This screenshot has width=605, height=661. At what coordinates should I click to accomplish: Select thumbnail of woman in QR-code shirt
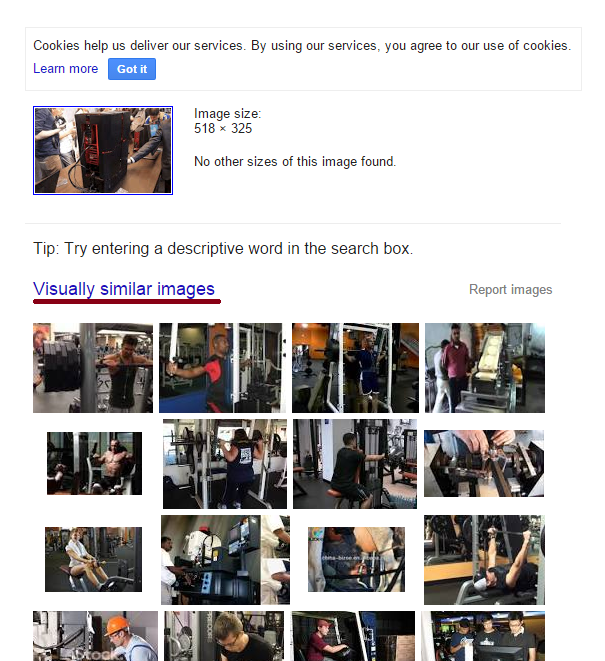pos(225,464)
